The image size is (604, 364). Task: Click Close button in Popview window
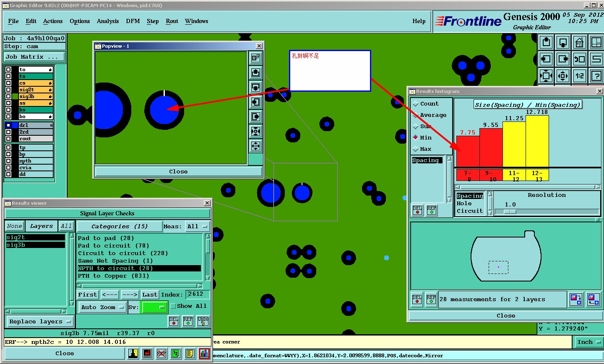point(178,172)
